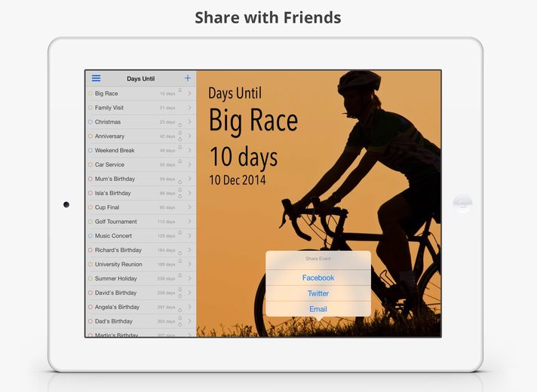Click the blue circle beside Christmas
The height and width of the screenshot is (392, 537).
pyautogui.click(x=91, y=122)
